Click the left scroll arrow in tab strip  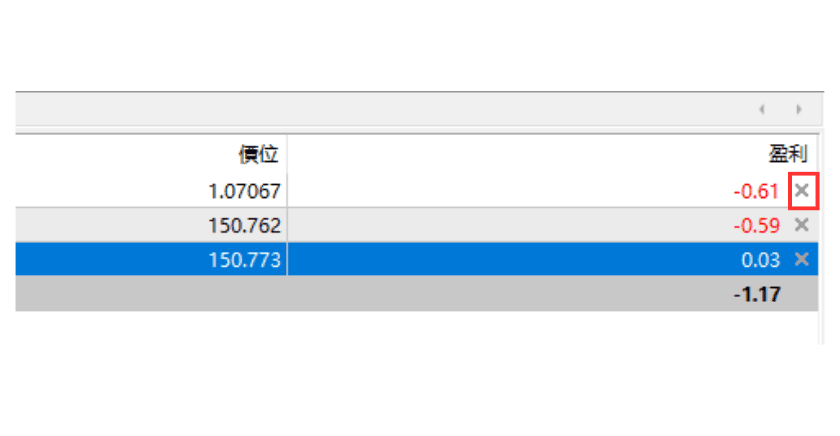pos(762,109)
